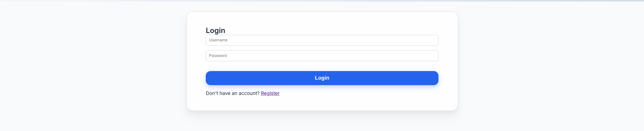
Task: Click the white "Login" label on button
Action: pos(322,78)
